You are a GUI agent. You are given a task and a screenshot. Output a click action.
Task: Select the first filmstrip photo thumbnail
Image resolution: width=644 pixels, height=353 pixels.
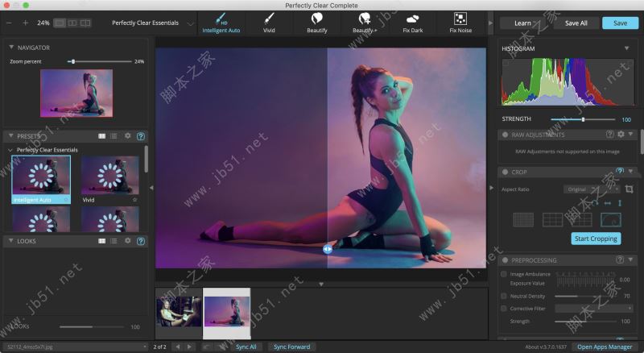(x=179, y=312)
